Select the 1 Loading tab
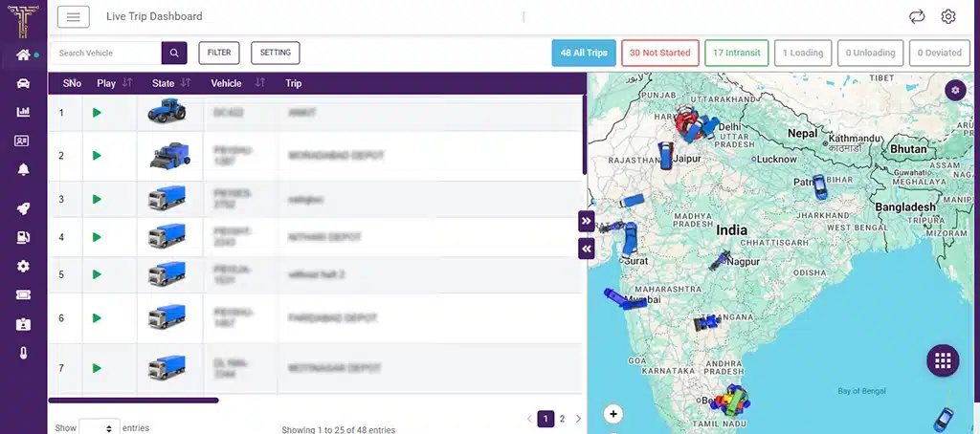The height and width of the screenshot is (434, 980). click(803, 54)
